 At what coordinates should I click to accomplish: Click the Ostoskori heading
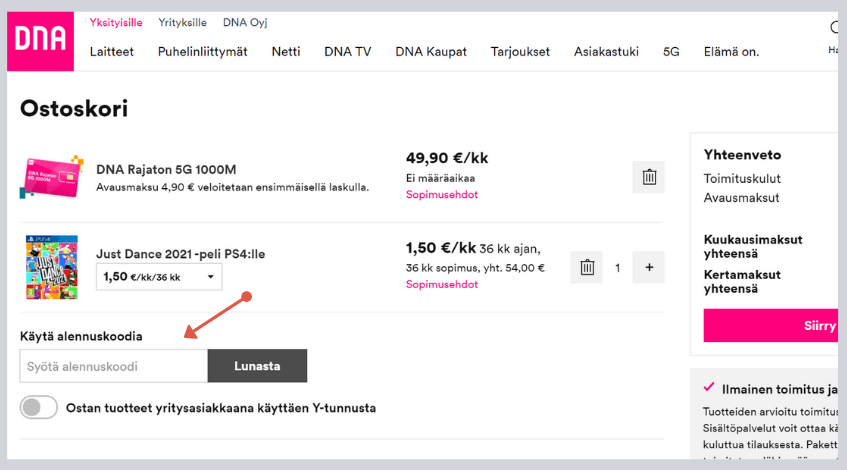pyautogui.click(x=74, y=109)
